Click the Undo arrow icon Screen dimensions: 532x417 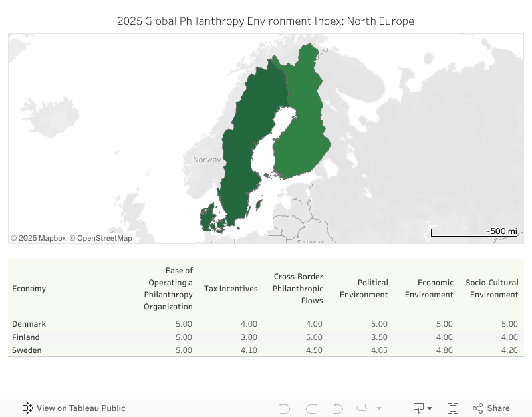click(x=285, y=408)
